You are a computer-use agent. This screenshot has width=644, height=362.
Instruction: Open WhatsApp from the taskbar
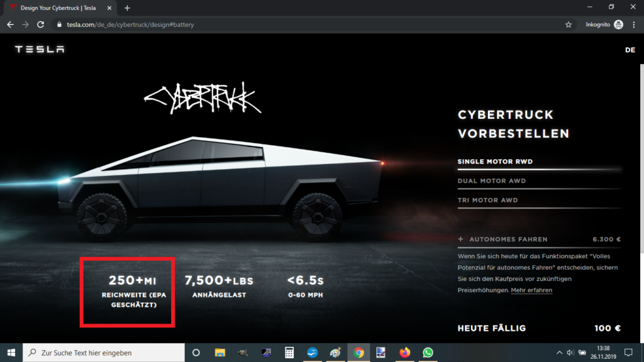[x=428, y=353]
